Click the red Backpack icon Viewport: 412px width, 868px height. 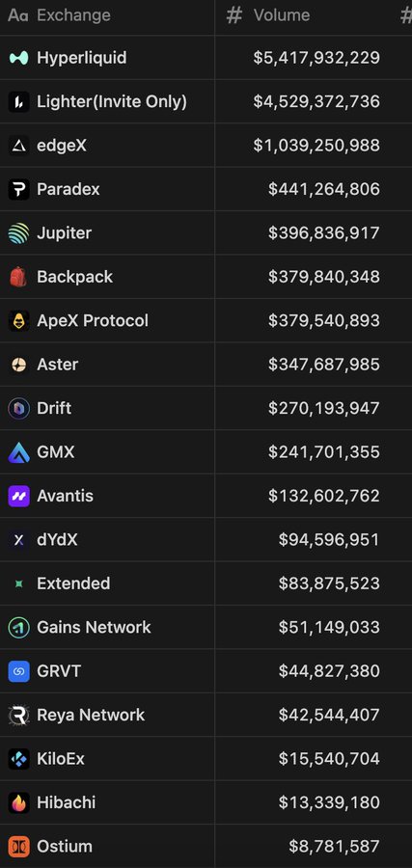pos(19,277)
